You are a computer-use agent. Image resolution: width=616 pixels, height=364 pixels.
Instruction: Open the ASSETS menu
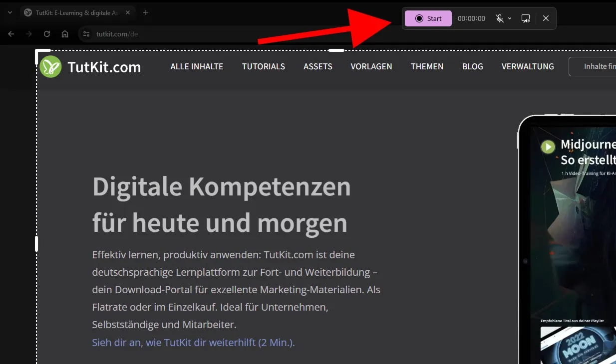tap(318, 66)
